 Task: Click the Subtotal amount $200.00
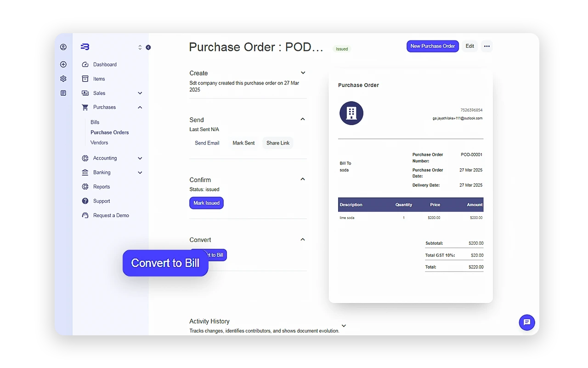coord(476,243)
